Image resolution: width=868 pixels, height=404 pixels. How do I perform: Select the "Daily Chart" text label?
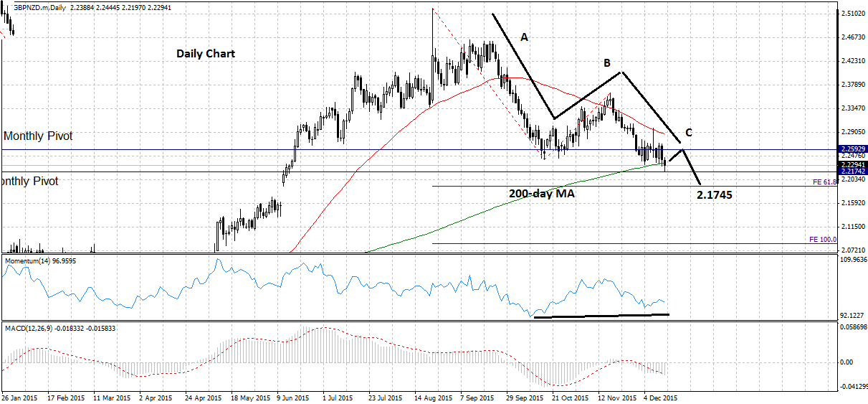tap(206, 54)
